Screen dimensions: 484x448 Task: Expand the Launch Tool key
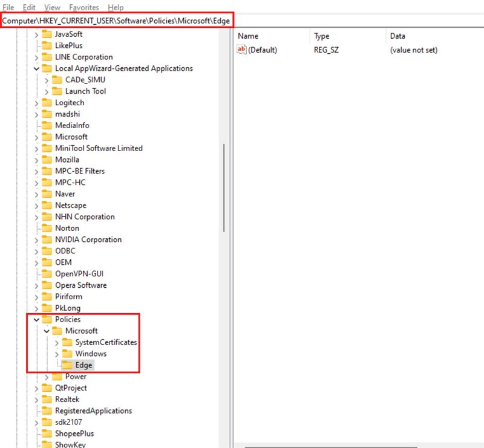coord(47,92)
